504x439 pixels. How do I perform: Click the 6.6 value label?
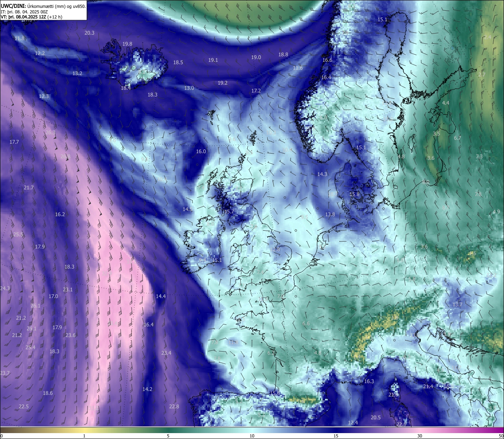tap(306, 324)
